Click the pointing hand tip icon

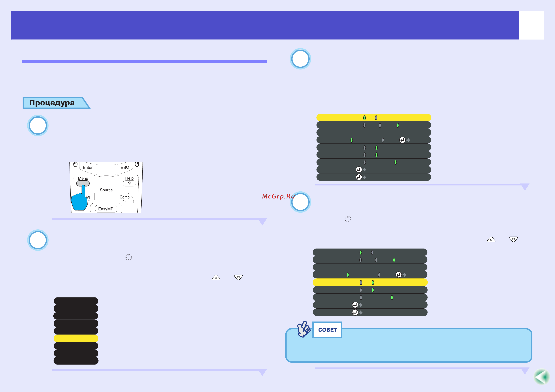coord(304,329)
